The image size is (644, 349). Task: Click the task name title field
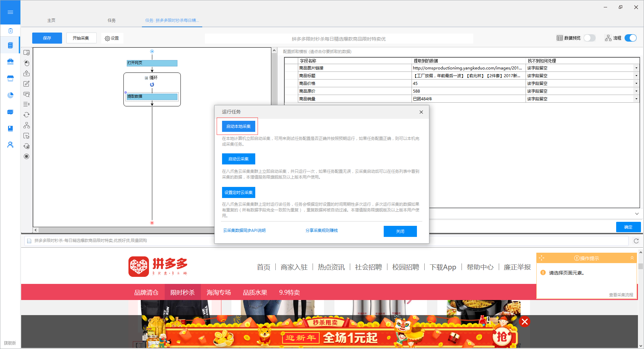click(339, 39)
